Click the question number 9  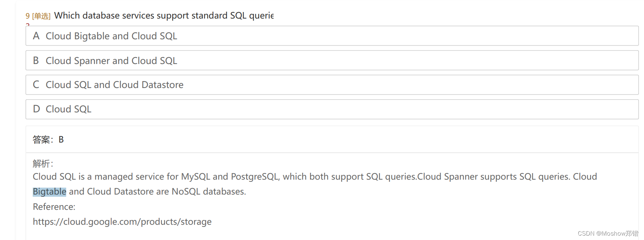pos(28,16)
